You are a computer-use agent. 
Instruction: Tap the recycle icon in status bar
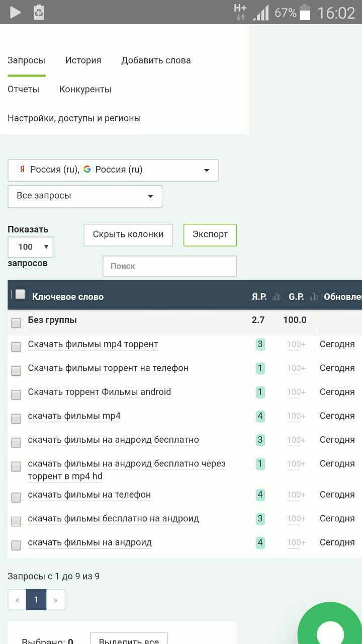[39, 12]
